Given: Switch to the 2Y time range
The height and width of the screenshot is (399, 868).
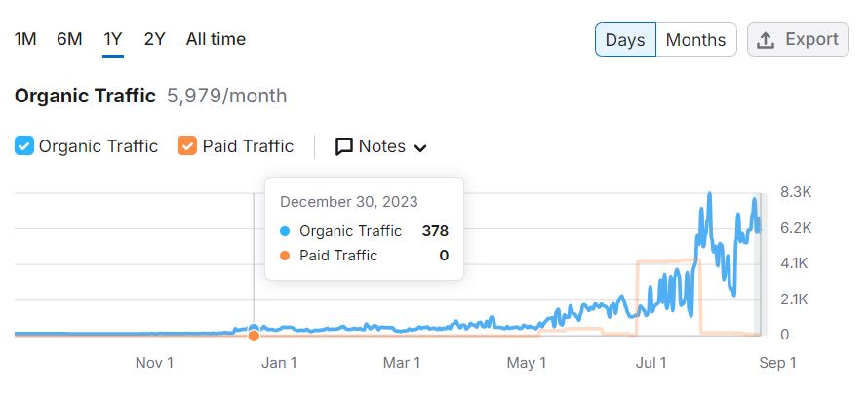Looking at the screenshot, I should [154, 39].
